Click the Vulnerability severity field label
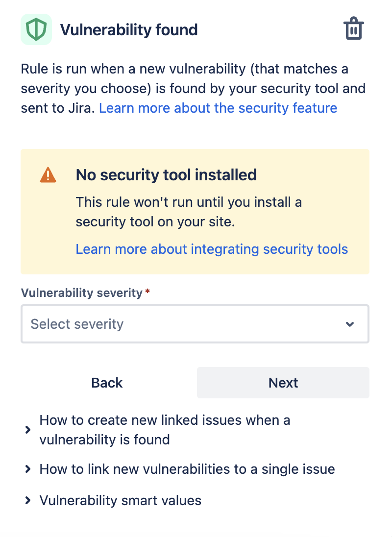This screenshot has width=392, height=537. point(81,293)
